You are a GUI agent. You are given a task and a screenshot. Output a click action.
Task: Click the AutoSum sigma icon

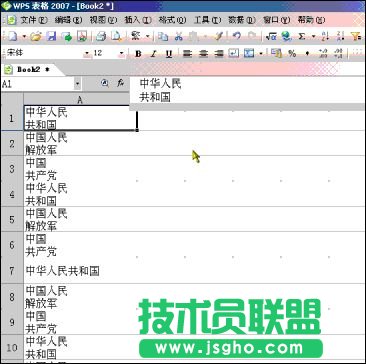(x=302, y=36)
